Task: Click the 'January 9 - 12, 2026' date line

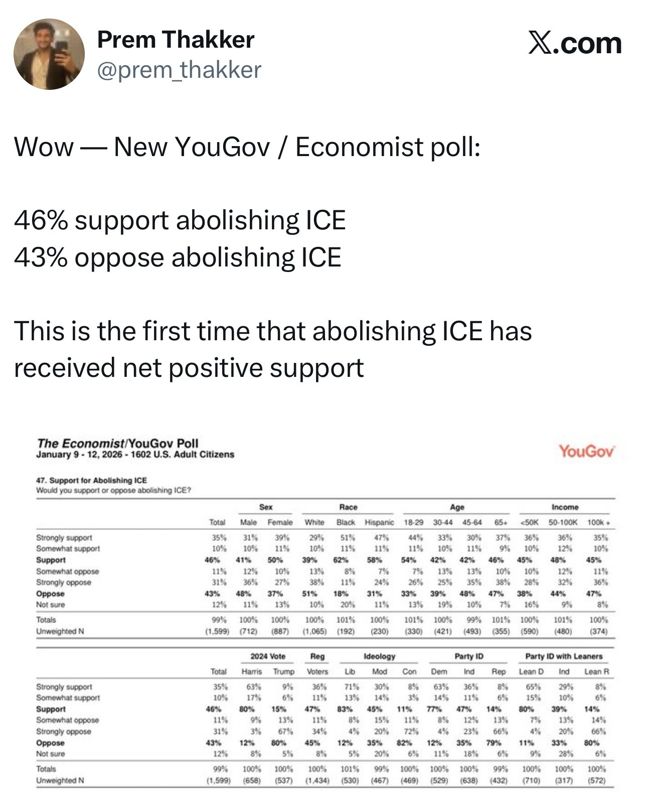Action: pyautogui.click(x=135, y=454)
